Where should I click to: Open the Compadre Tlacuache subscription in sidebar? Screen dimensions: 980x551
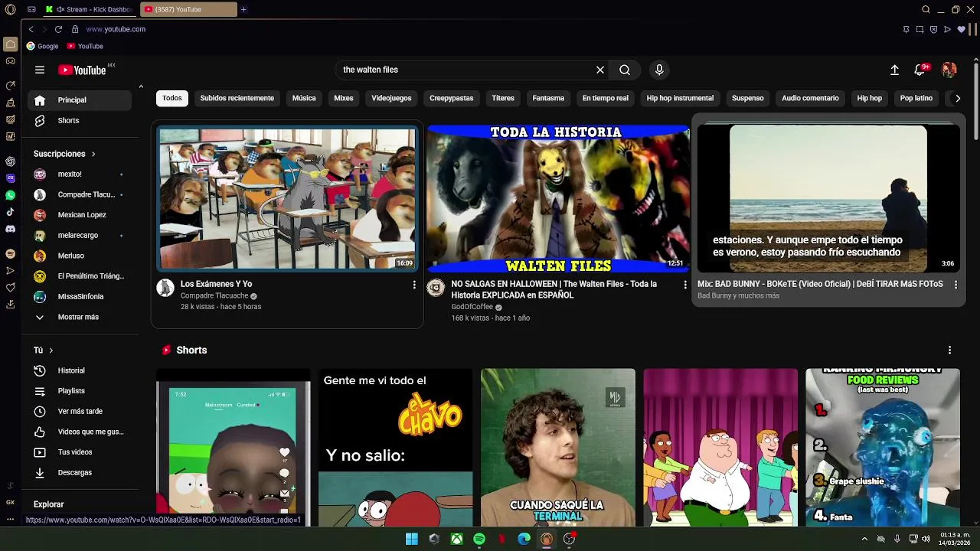pos(80,194)
